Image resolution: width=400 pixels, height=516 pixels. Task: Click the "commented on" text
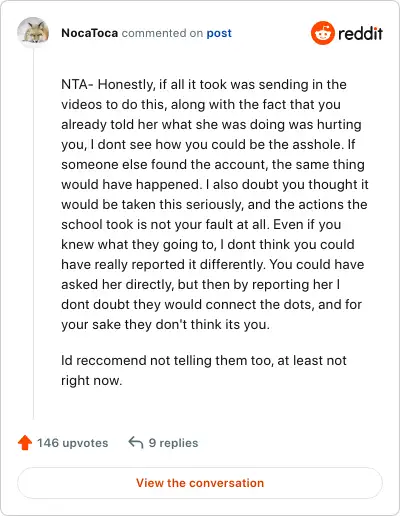tap(162, 33)
